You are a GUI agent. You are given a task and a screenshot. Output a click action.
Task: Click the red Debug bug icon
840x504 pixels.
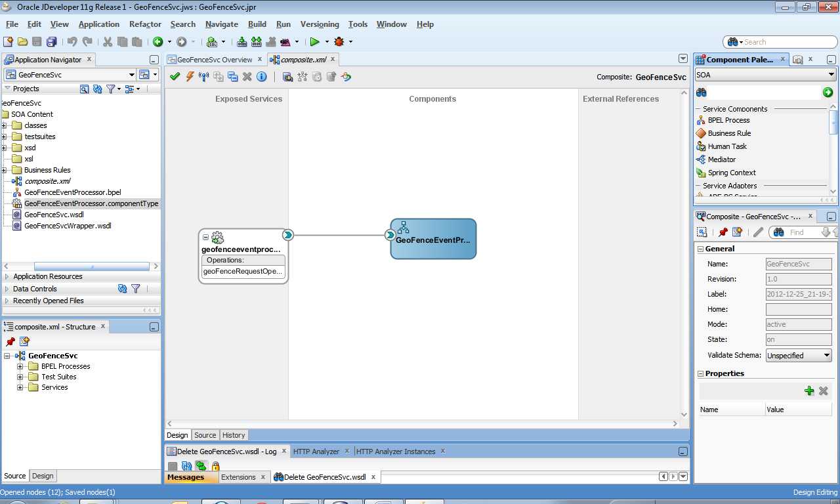pos(339,41)
